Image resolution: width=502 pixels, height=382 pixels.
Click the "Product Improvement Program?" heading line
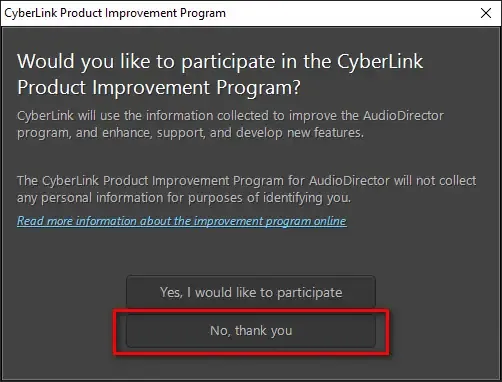[x=159, y=88]
